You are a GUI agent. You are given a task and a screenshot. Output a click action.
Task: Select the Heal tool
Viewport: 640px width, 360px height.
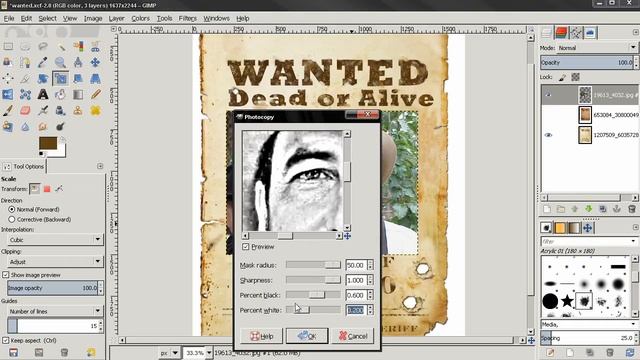96,111
